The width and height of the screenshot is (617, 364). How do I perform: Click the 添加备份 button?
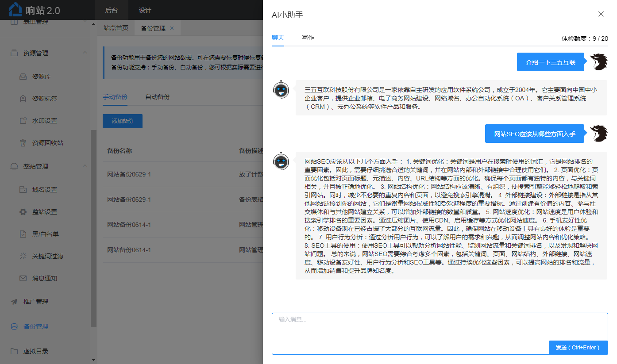pos(123,121)
